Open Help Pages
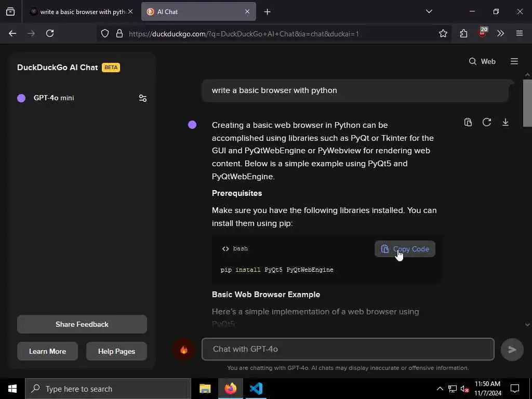The width and height of the screenshot is (532, 399). click(116, 352)
